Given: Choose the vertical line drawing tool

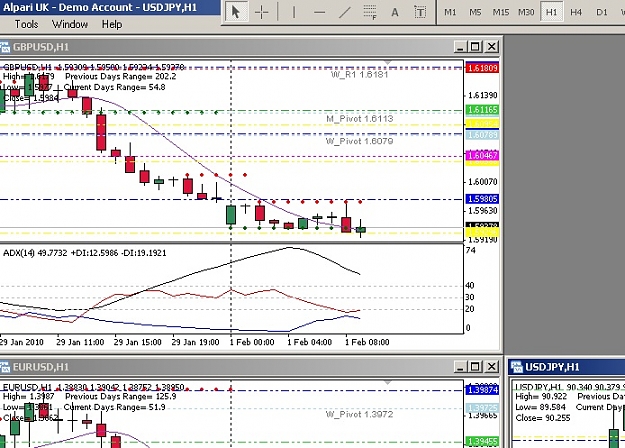Looking at the screenshot, I should click(294, 12).
